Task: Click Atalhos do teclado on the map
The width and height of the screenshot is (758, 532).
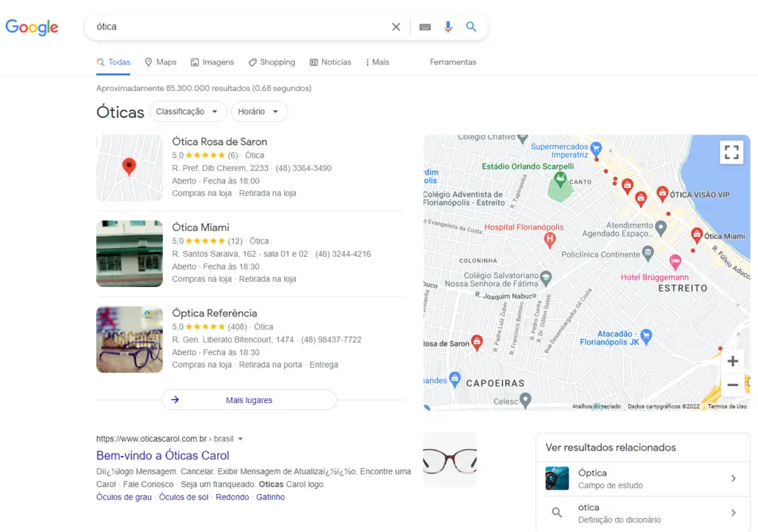Action: (x=596, y=406)
